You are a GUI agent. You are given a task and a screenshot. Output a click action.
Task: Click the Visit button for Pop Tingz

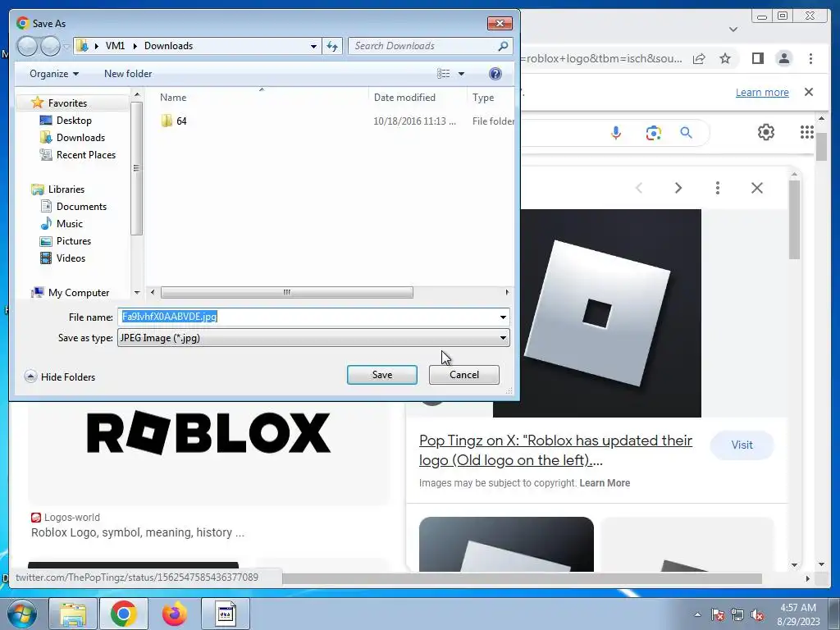742,445
